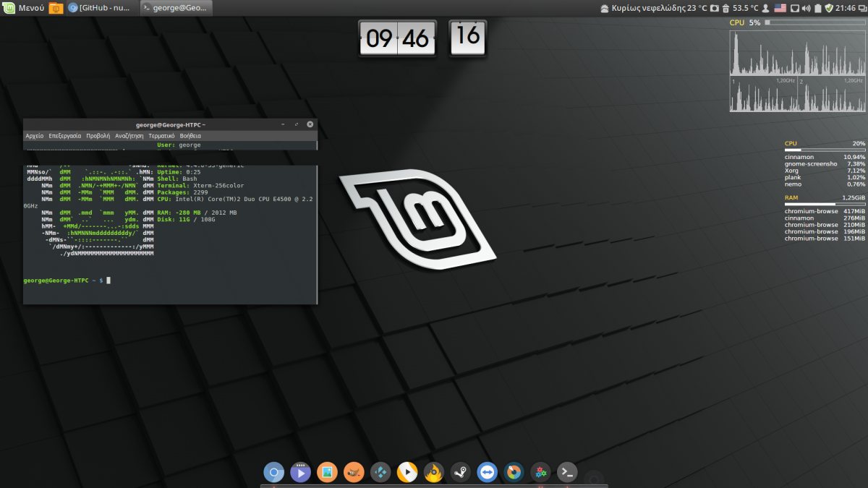This screenshot has width=868, height=488.
Task: Click the battery power tray icon
Action: pyautogui.click(x=818, y=8)
